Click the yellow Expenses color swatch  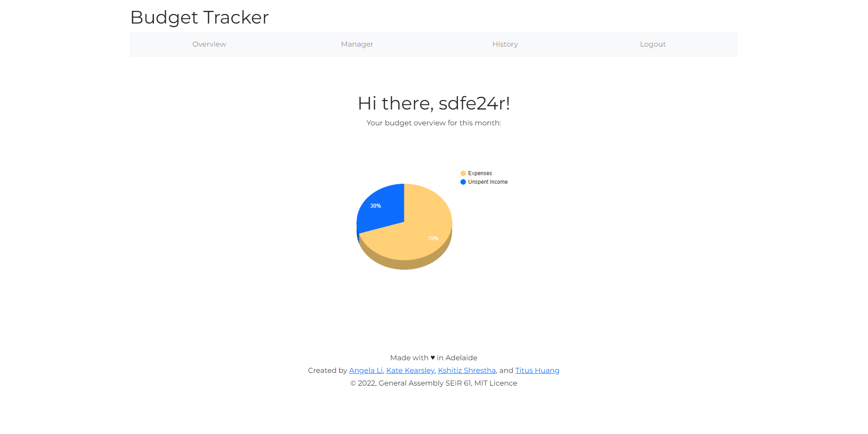pos(462,173)
